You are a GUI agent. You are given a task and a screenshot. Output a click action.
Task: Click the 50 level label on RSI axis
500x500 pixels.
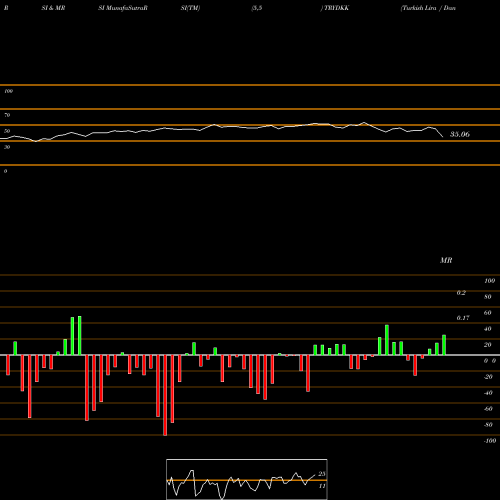[7, 131]
